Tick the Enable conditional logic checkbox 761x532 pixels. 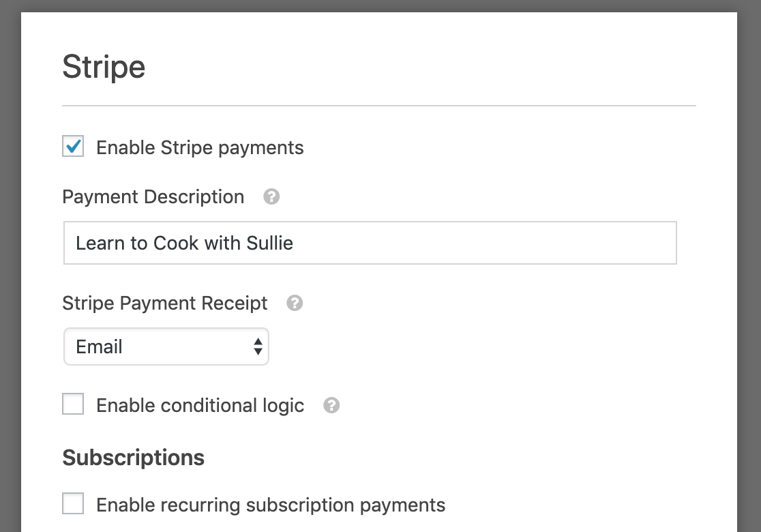tap(73, 404)
